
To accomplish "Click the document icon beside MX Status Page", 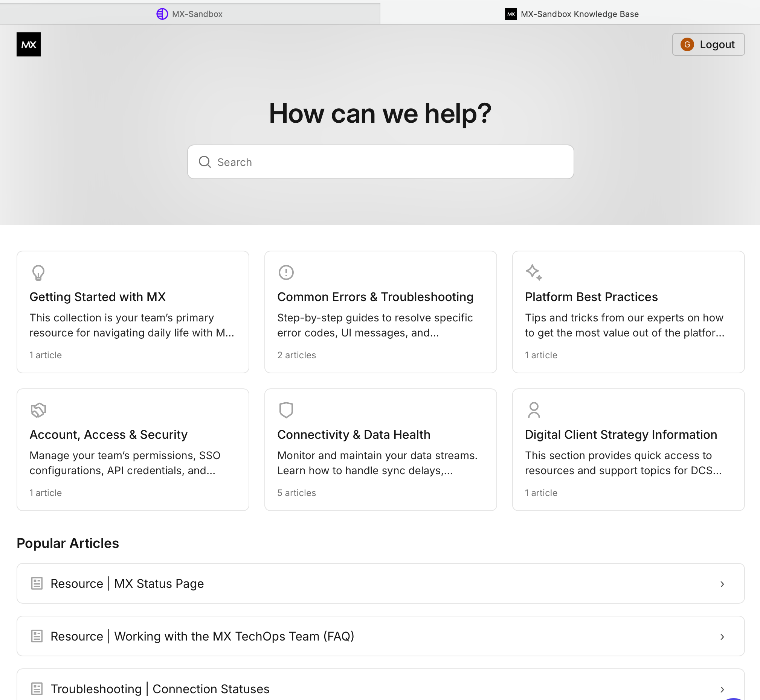I will [x=37, y=583].
